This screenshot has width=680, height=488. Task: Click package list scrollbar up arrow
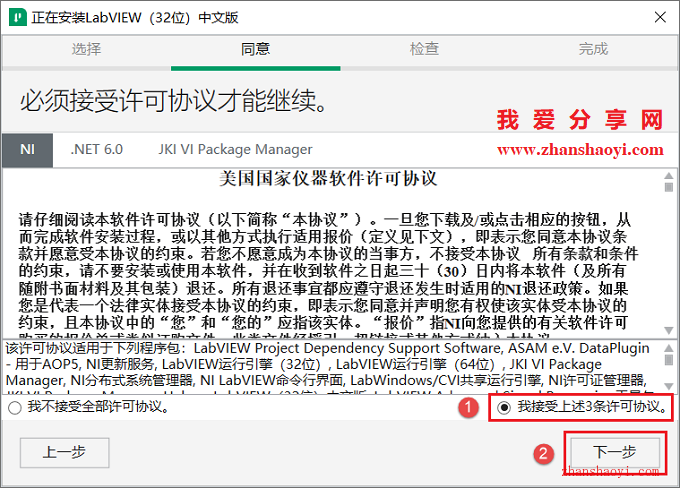669,348
